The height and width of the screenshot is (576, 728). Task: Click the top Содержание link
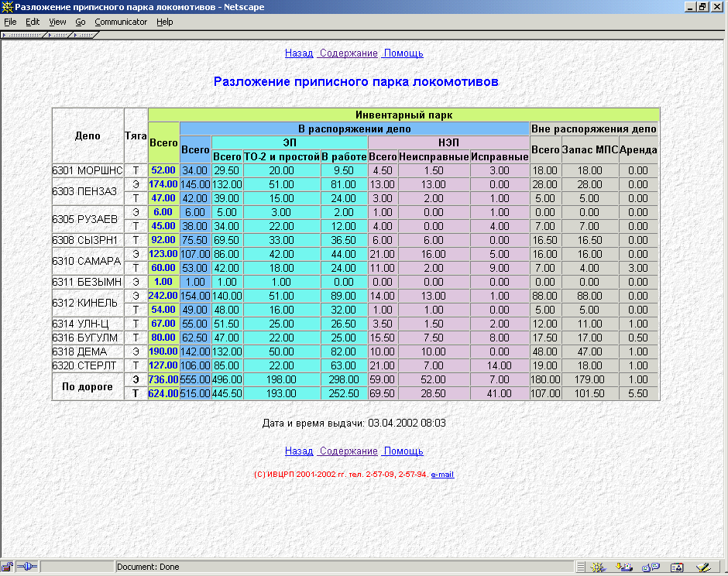(349, 53)
